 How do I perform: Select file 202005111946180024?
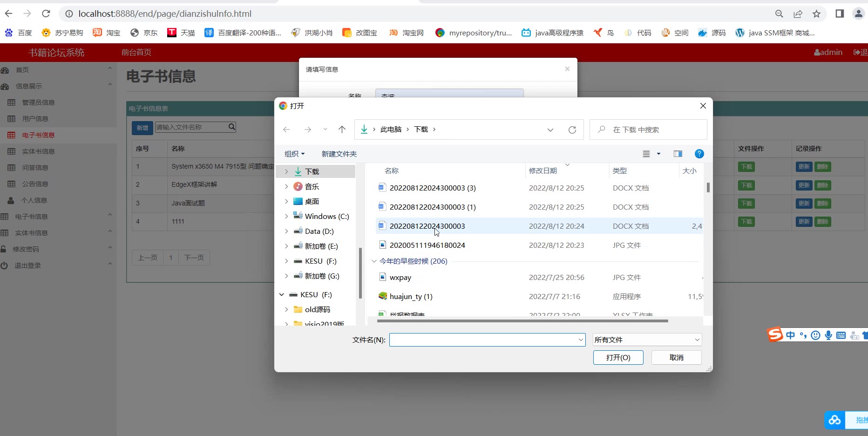pyautogui.click(x=427, y=245)
